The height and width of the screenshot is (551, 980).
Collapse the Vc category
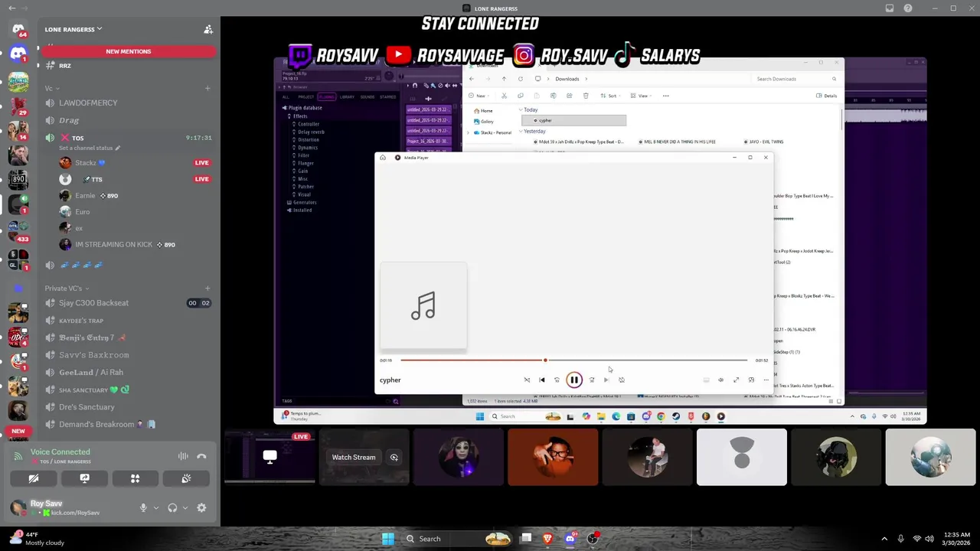pyautogui.click(x=51, y=88)
